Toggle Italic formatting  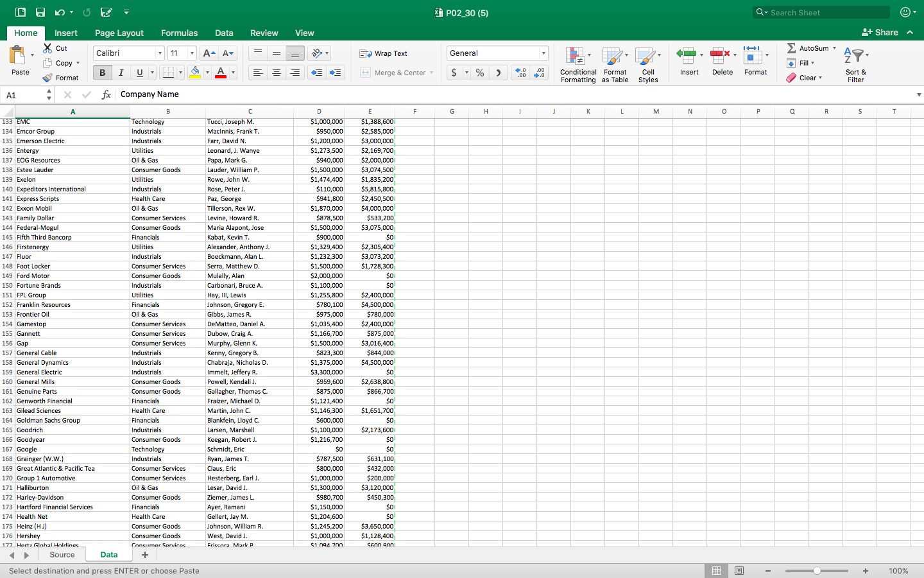pos(121,73)
